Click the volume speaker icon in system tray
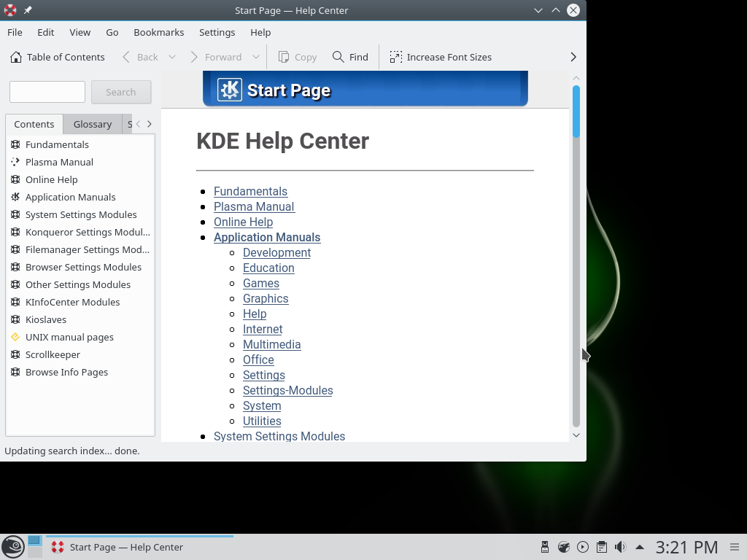This screenshot has height=560, width=747. click(621, 547)
